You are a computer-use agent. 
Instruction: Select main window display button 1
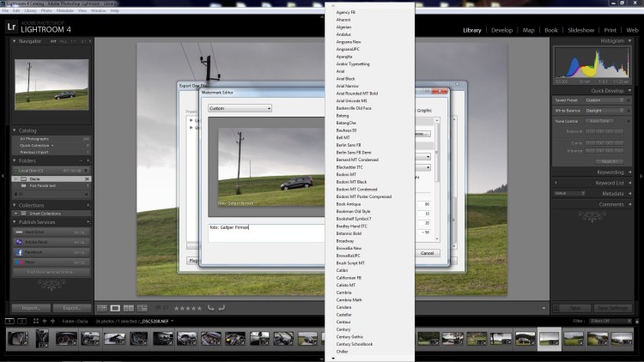click(x=9, y=321)
